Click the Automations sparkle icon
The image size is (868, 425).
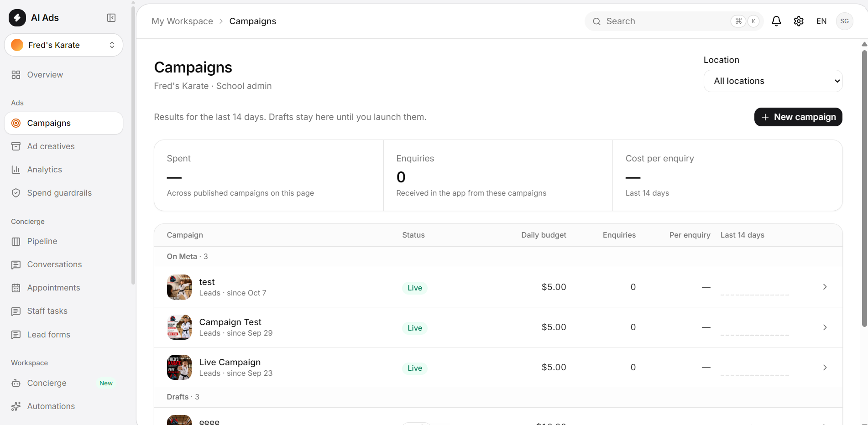(x=16, y=406)
